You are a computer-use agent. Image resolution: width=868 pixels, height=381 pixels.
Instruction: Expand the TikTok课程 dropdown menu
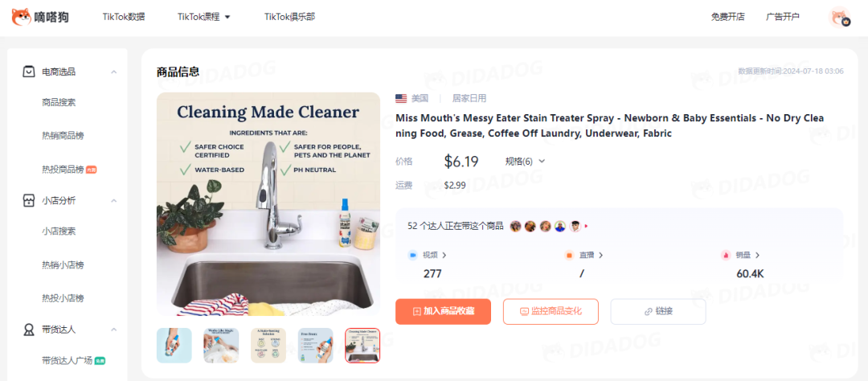click(203, 17)
